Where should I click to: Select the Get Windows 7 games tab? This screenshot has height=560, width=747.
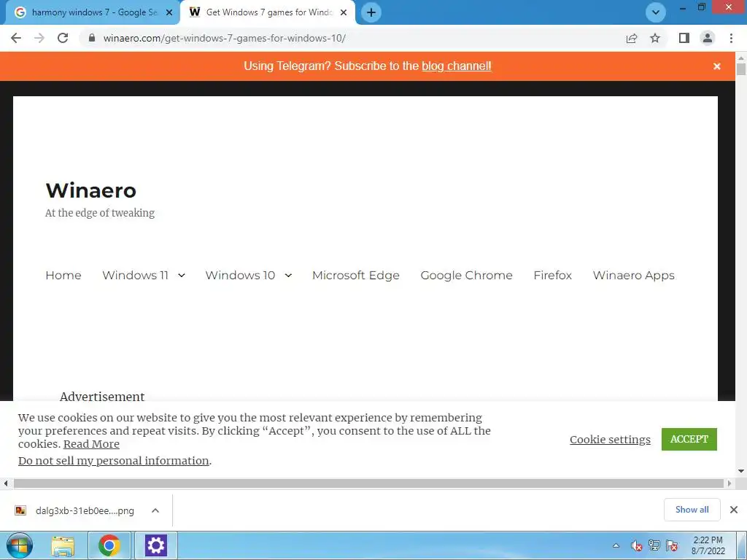(268, 13)
